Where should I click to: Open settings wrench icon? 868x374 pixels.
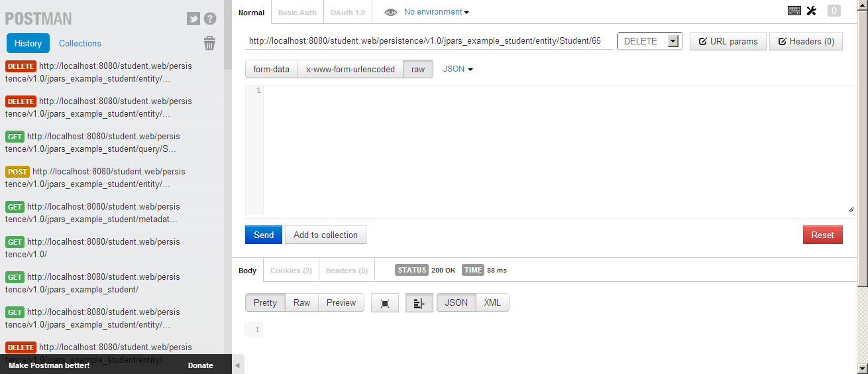(x=812, y=11)
